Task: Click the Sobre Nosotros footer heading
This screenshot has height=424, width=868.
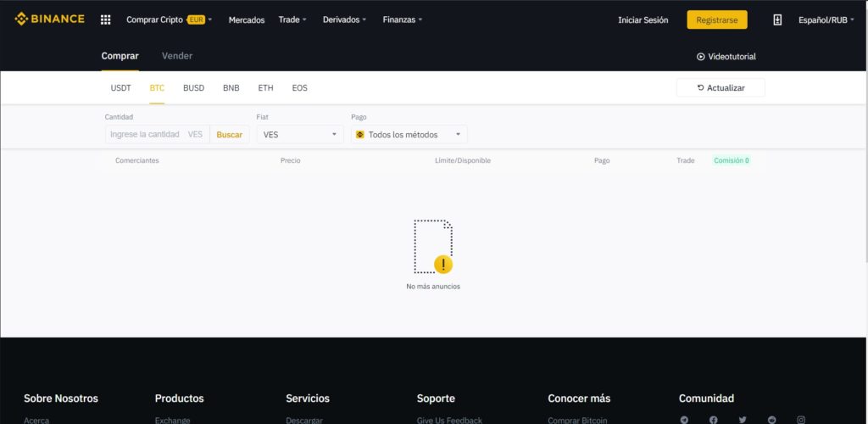Action: click(x=61, y=399)
